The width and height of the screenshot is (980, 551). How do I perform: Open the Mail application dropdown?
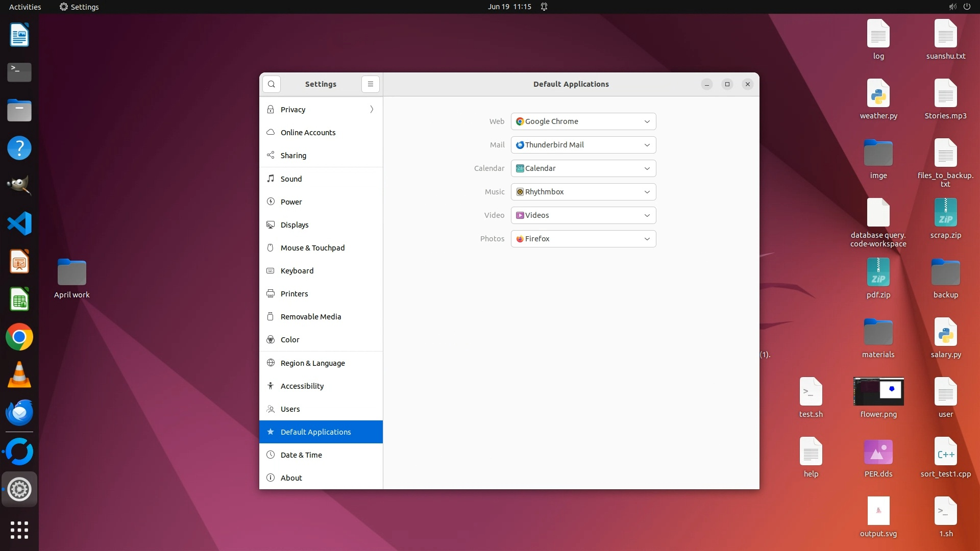click(583, 145)
